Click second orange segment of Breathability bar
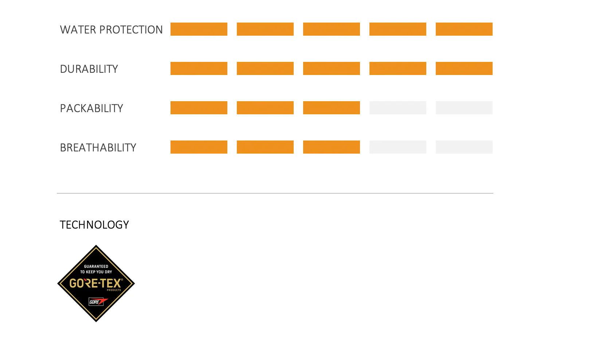Screen dimensions: 607x364 tap(265, 147)
